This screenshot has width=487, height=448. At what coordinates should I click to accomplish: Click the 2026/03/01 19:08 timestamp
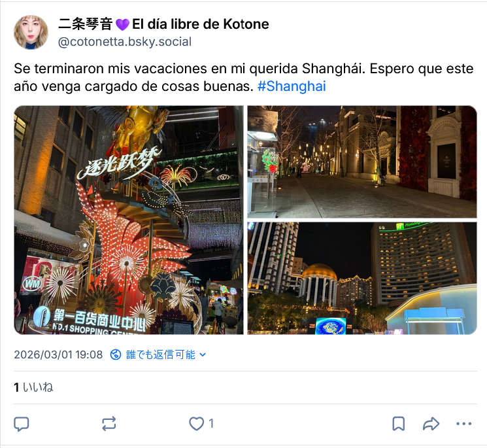[58, 354]
